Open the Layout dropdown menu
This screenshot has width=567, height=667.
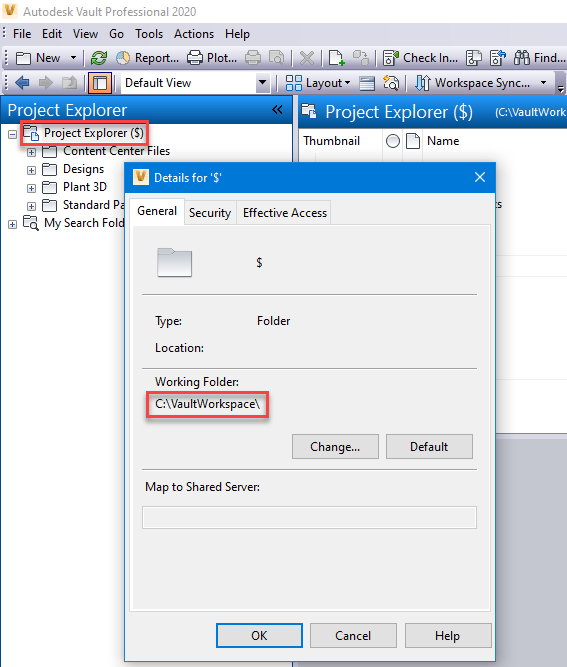coord(317,83)
